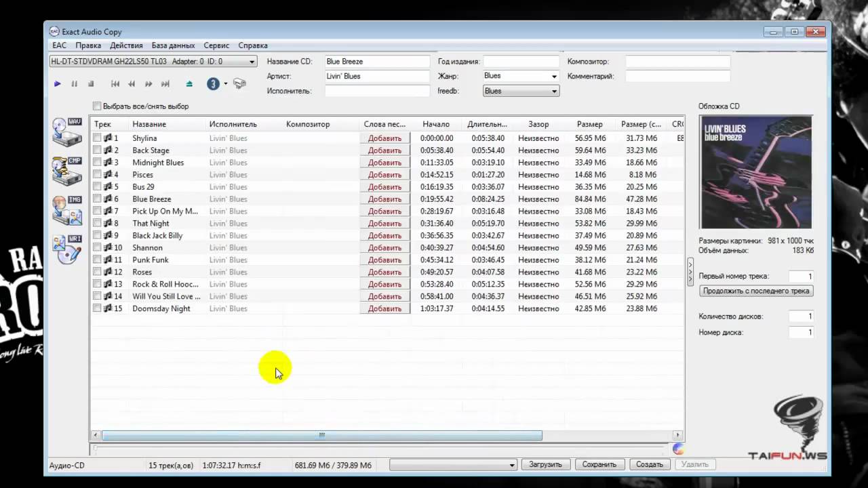This screenshot has height=488, width=868.
Task: Open the dropdown left of Загрузить
Action: (453, 465)
